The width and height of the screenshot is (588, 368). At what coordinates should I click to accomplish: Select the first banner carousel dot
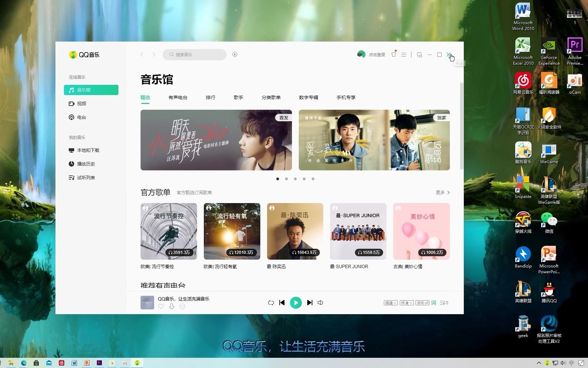pyautogui.click(x=278, y=179)
